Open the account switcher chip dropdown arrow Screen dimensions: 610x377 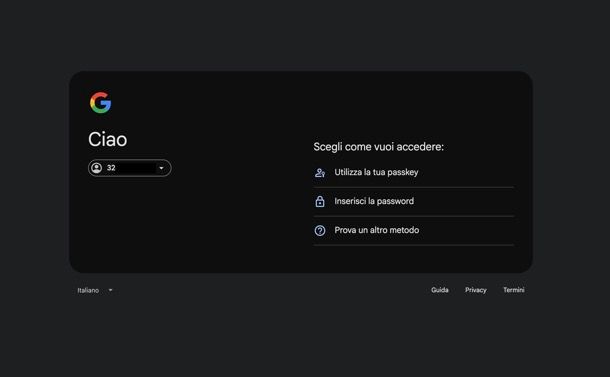pos(161,168)
